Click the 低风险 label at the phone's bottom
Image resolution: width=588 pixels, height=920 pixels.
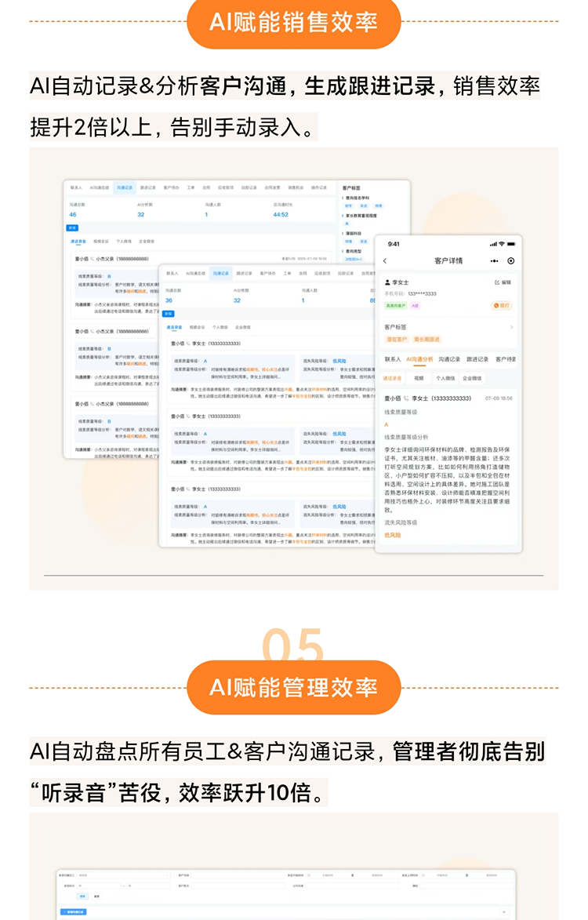pos(393,535)
